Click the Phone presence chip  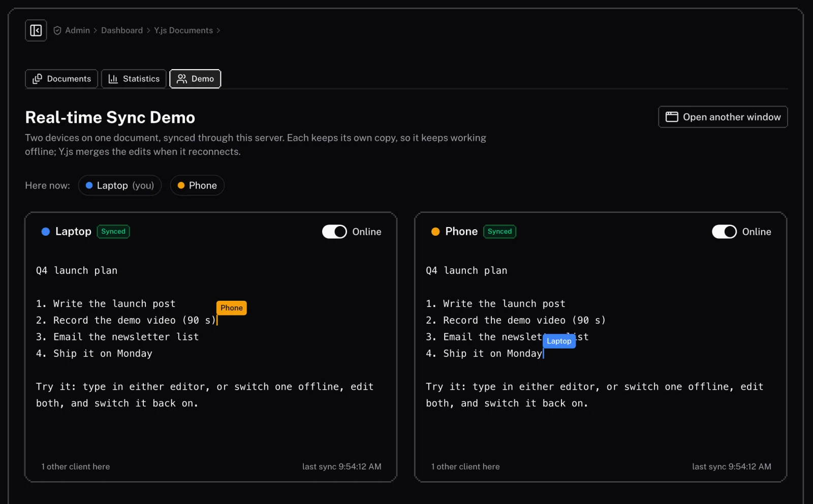pos(197,185)
